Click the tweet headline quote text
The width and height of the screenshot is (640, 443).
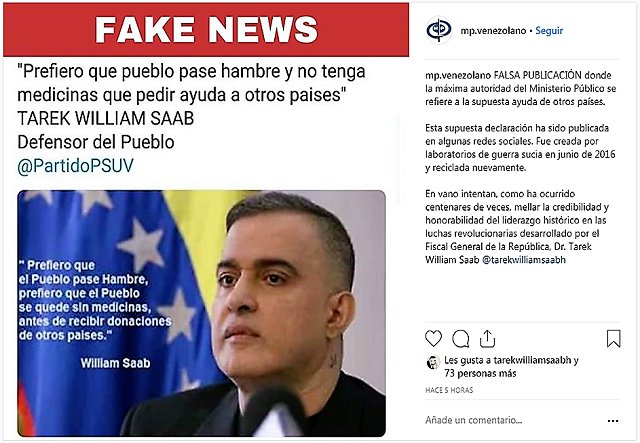191,83
